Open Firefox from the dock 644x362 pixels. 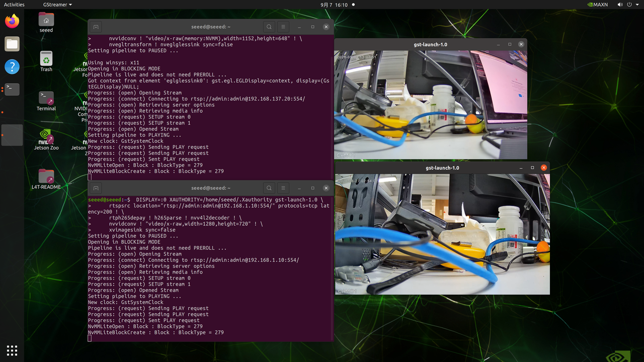pyautogui.click(x=12, y=21)
